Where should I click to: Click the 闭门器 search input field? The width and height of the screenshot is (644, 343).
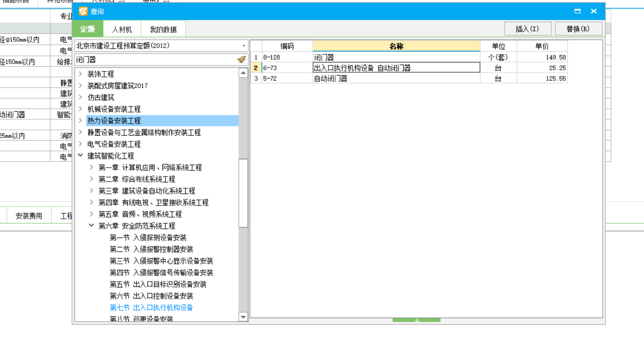tap(155, 60)
